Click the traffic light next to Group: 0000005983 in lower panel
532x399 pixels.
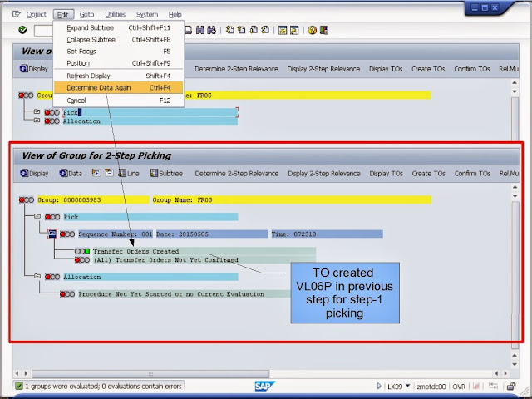click(27, 199)
